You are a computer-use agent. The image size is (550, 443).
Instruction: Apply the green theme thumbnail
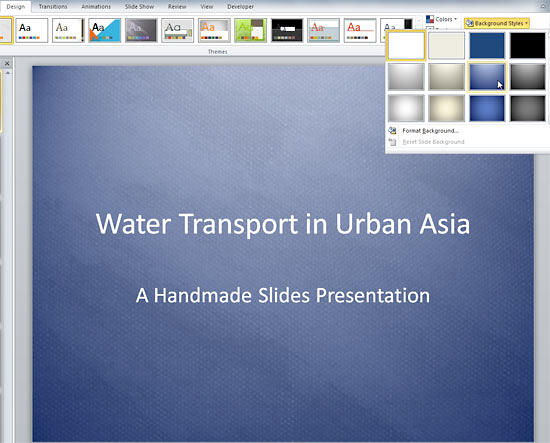(250, 31)
